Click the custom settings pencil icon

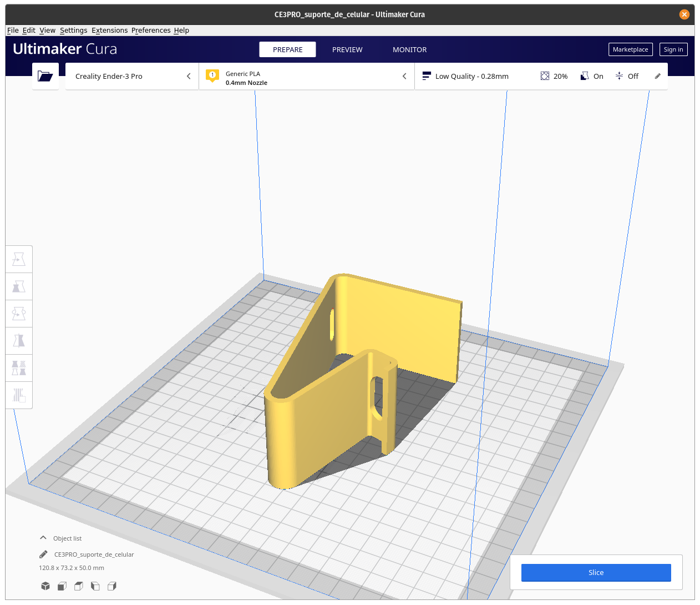click(x=657, y=76)
